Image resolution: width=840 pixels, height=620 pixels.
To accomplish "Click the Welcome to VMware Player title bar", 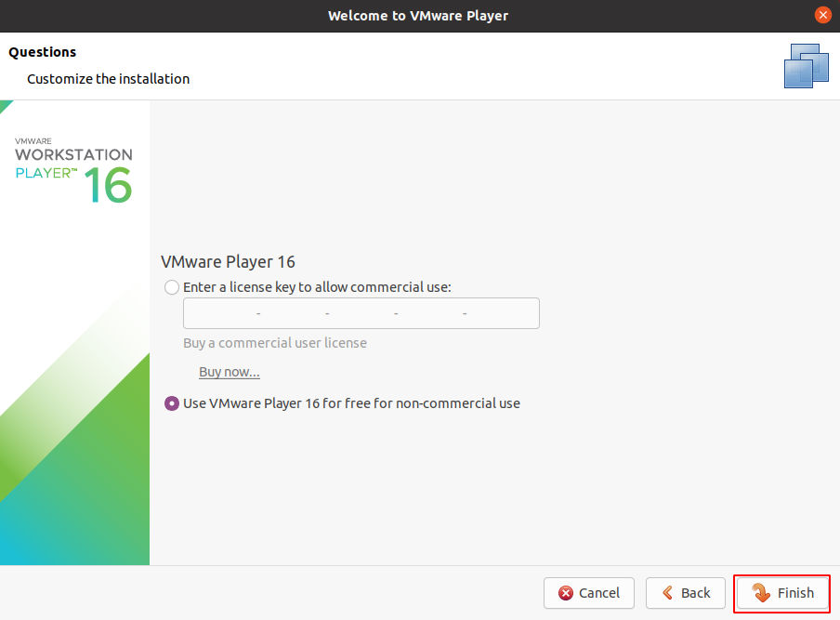I will (418, 16).
